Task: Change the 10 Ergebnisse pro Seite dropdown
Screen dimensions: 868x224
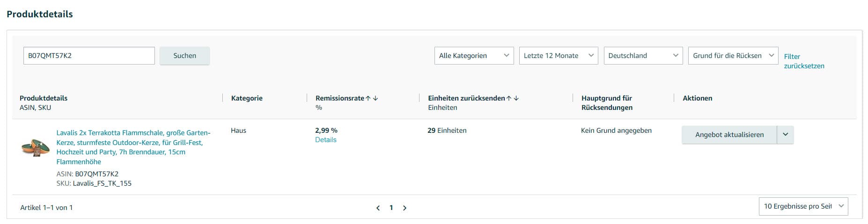Action: pos(803,206)
